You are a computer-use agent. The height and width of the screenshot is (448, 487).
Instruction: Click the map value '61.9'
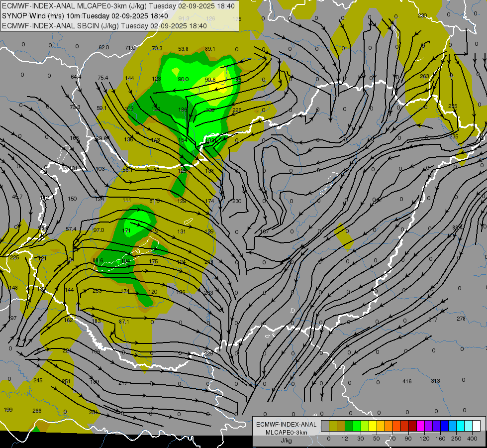(x=154, y=201)
